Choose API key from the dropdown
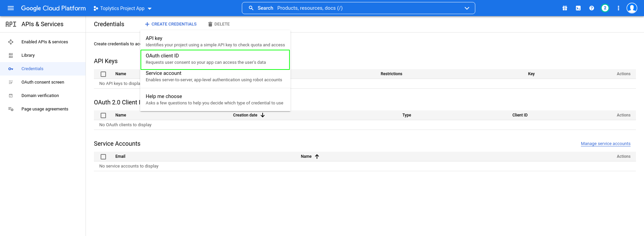Screen dimensions: 644x236 click(215, 41)
